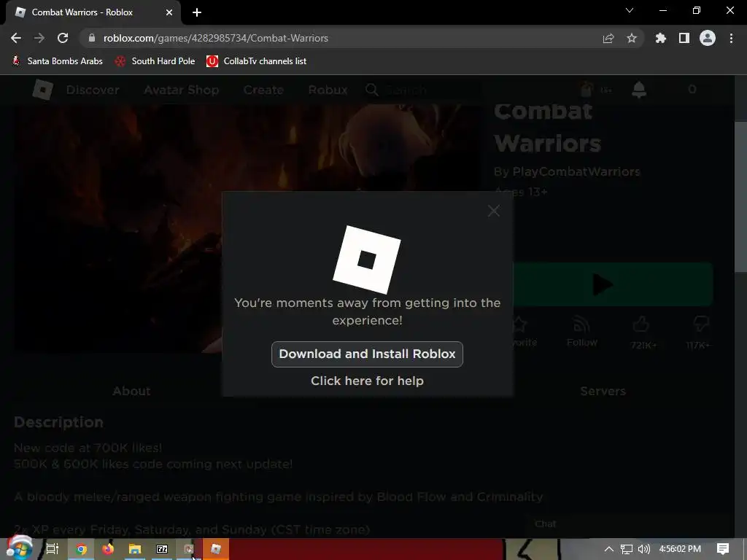Click Download and Install Roblox button

coord(367,354)
